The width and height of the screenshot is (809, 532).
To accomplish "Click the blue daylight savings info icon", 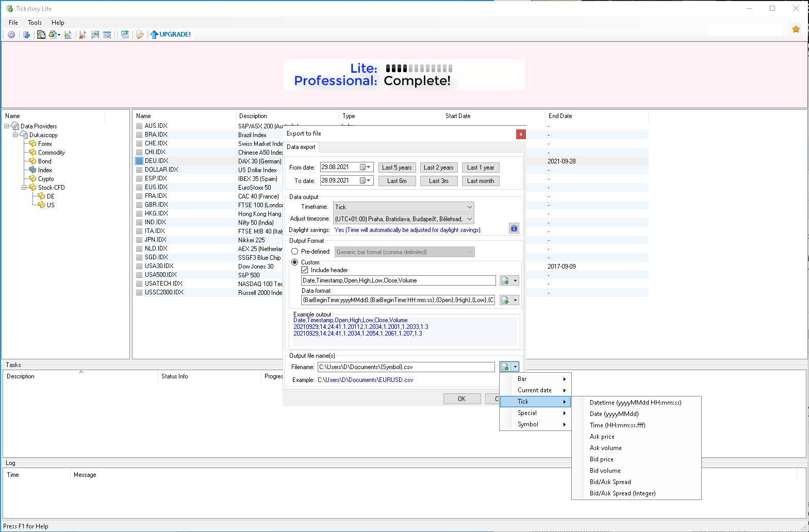I will tap(514, 228).
